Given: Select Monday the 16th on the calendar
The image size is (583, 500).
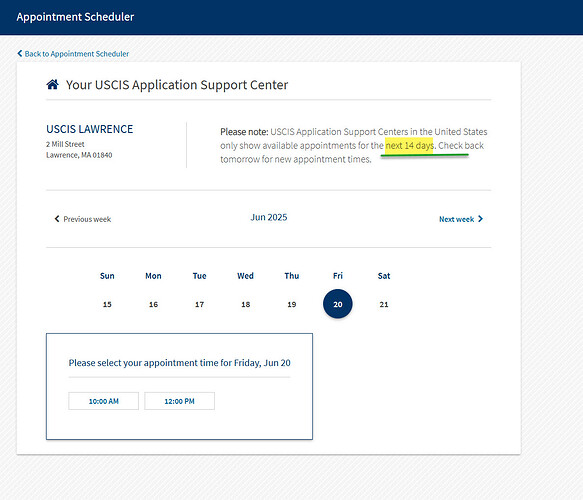Looking at the screenshot, I should point(153,304).
